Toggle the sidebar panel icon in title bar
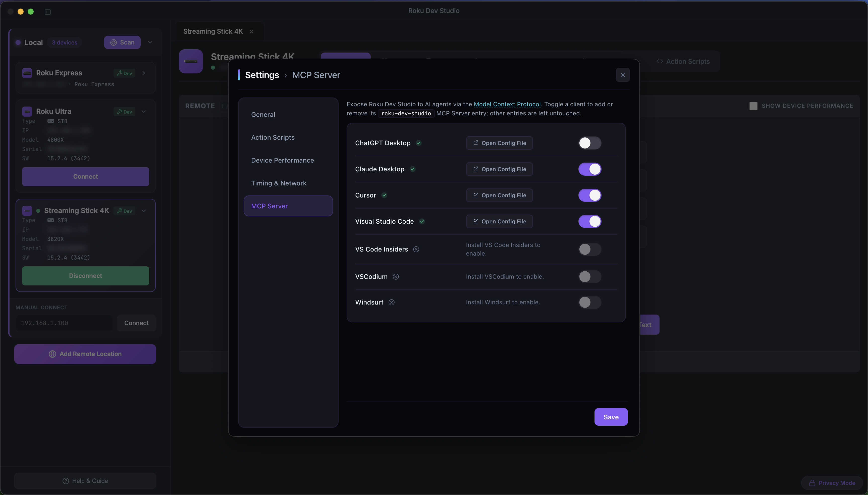868x495 pixels. pos(47,12)
